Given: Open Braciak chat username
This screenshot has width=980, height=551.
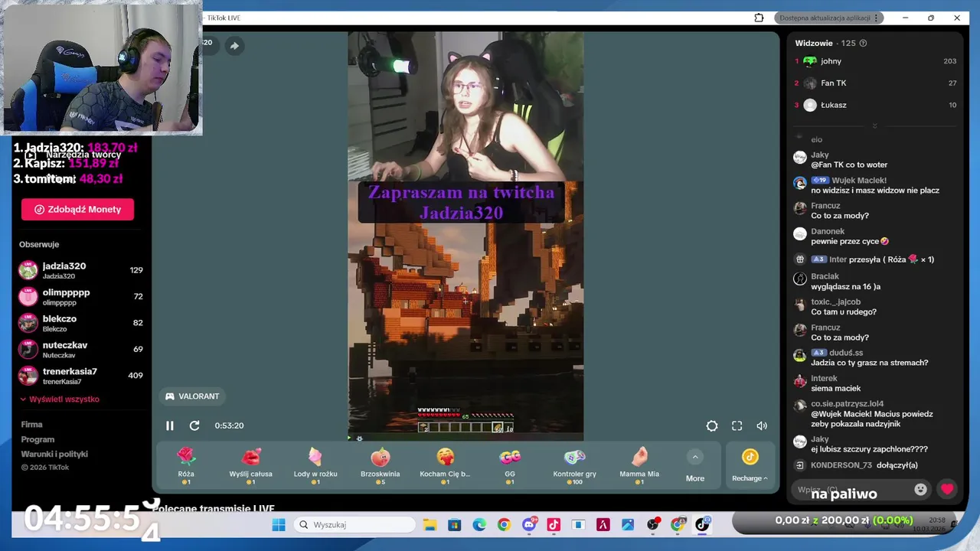Looking at the screenshot, I should pyautogui.click(x=825, y=276).
